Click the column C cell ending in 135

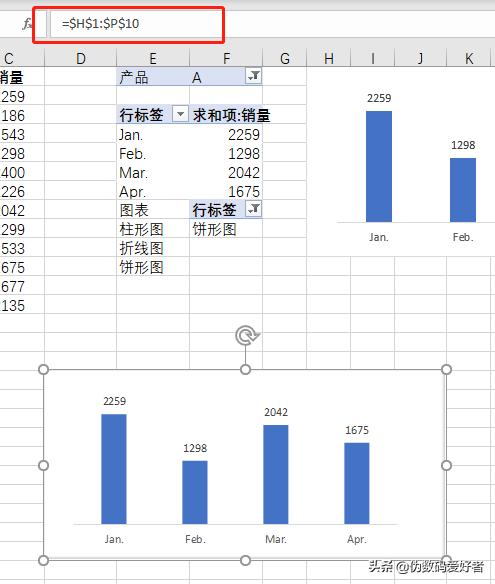pos(22,305)
